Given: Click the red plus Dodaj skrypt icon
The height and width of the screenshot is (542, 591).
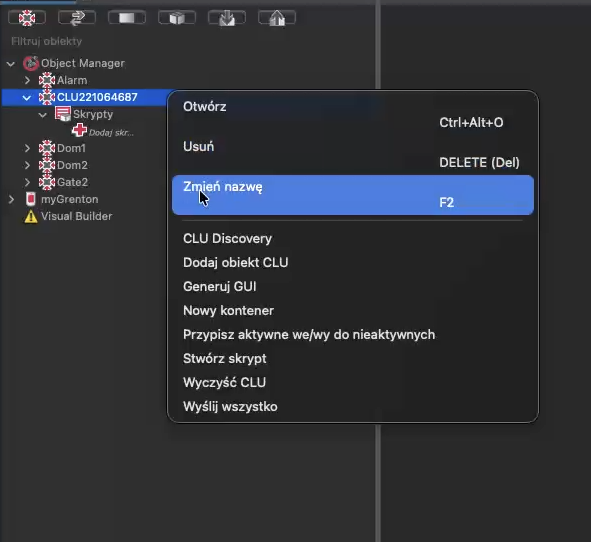Looking at the screenshot, I should coord(79,130).
